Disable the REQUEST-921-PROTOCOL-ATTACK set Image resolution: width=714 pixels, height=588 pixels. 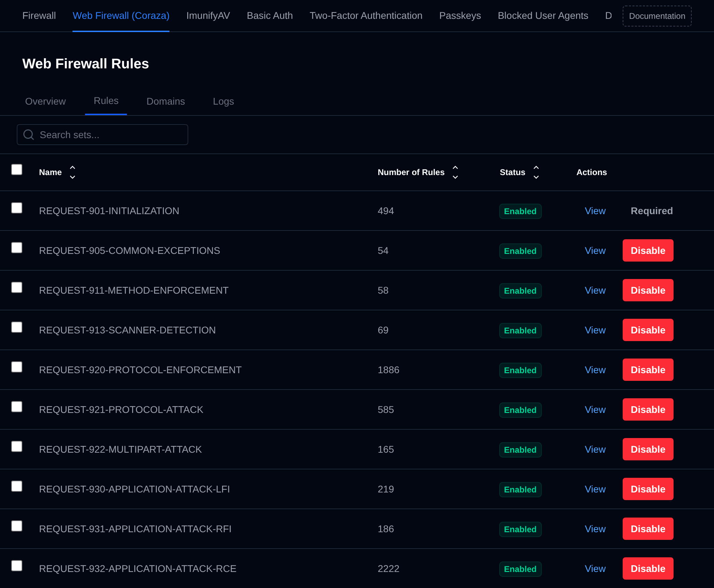648,409
